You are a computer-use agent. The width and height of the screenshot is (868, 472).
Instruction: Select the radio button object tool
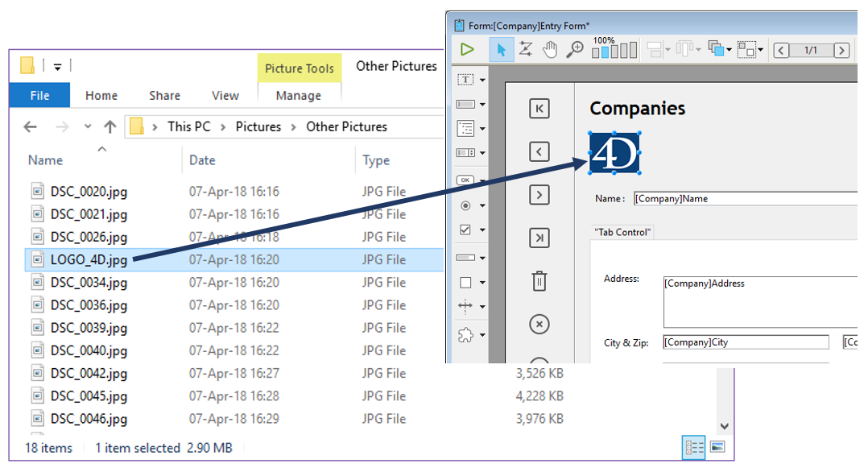[x=465, y=205]
